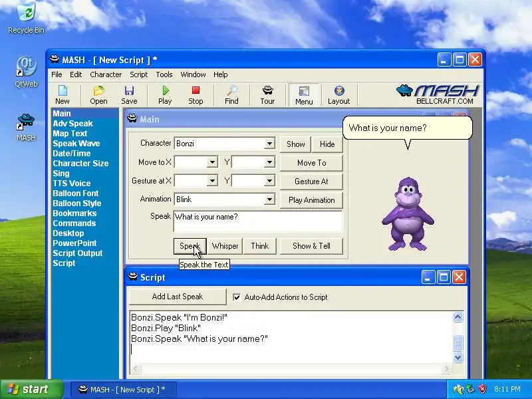Open the Window menu

[x=193, y=74]
